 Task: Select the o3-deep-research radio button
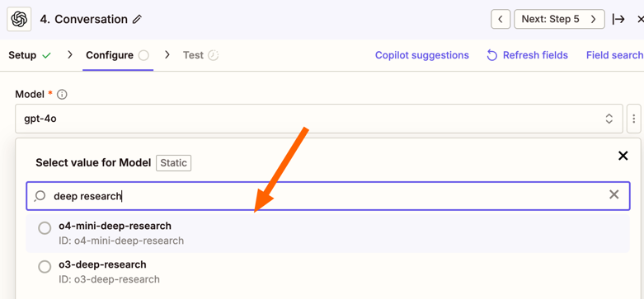coord(45,267)
